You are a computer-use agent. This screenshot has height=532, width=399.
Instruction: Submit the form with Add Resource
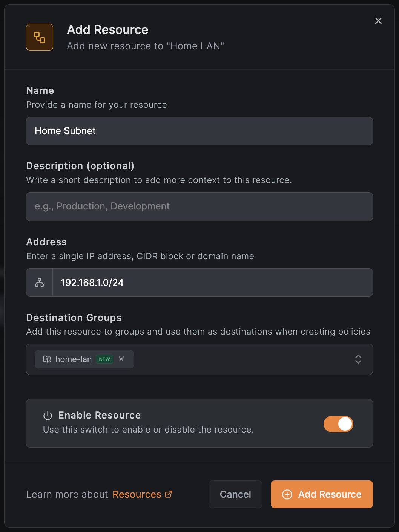321,494
